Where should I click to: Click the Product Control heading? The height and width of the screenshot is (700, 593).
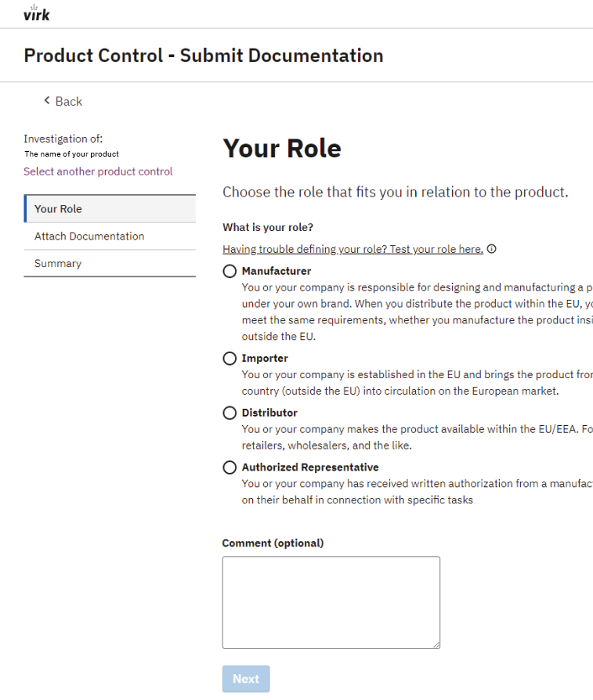click(204, 55)
